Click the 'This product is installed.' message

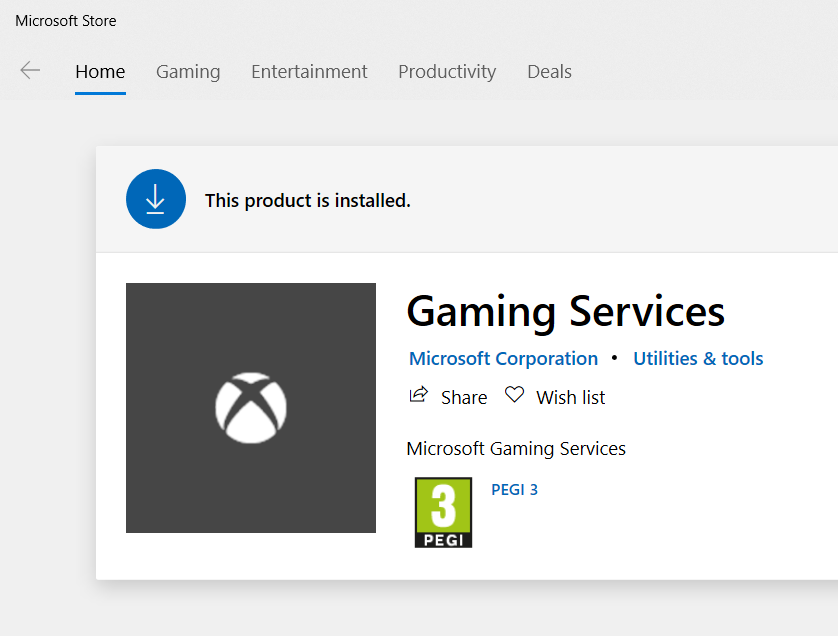(x=308, y=200)
